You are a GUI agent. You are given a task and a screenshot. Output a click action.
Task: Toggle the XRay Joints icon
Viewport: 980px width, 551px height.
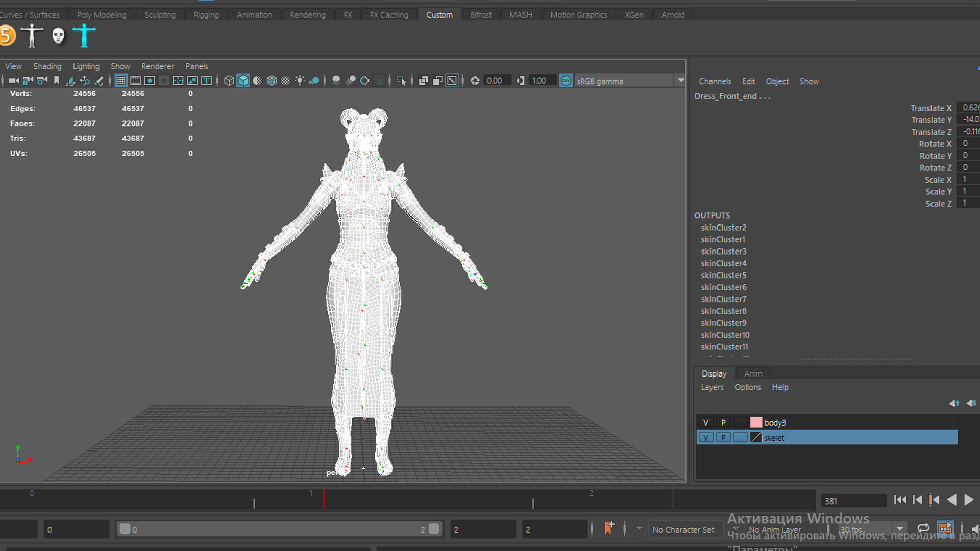tap(452, 81)
